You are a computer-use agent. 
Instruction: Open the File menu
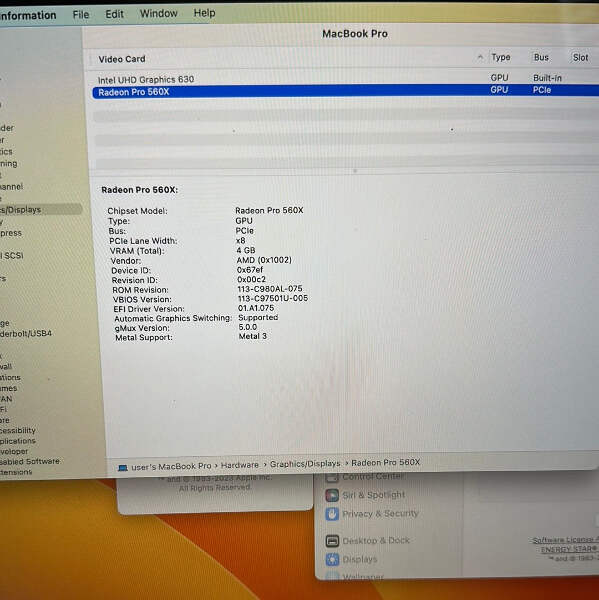tap(81, 15)
